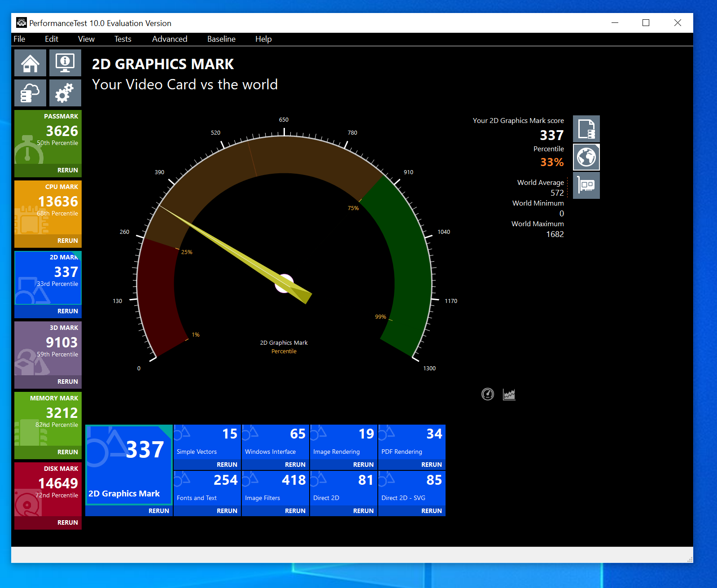This screenshot has width=717, height=588.
Task: Rerun the Direct 2D - SVG test
Action: tap(432, 511)
